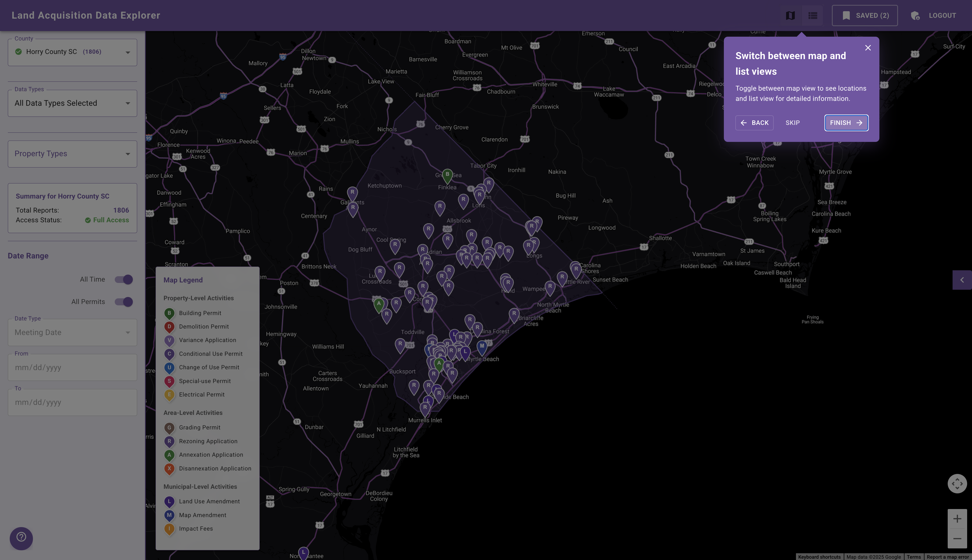
Task: Click the From date input field
Action: (x=72, y=367)
